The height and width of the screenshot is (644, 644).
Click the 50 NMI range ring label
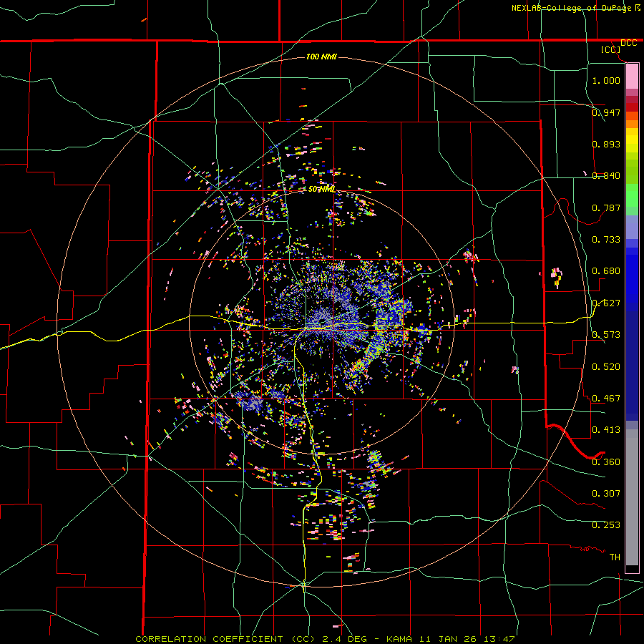[x=322, y=189]
